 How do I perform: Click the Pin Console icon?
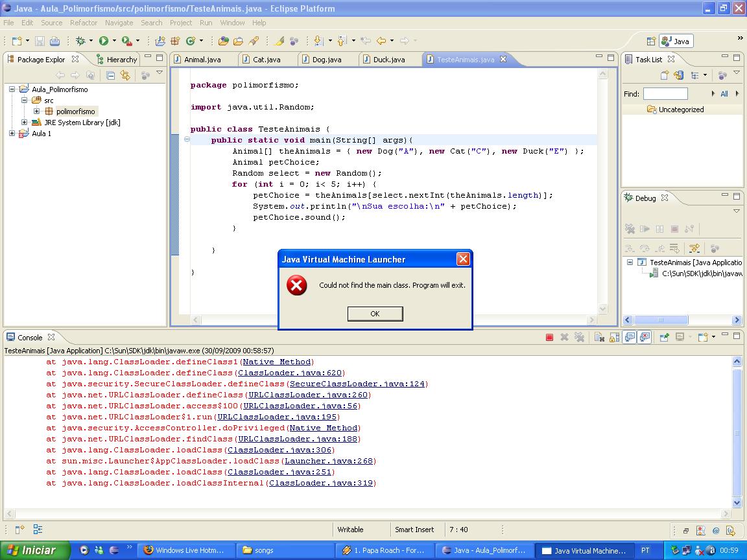point(664,337)
